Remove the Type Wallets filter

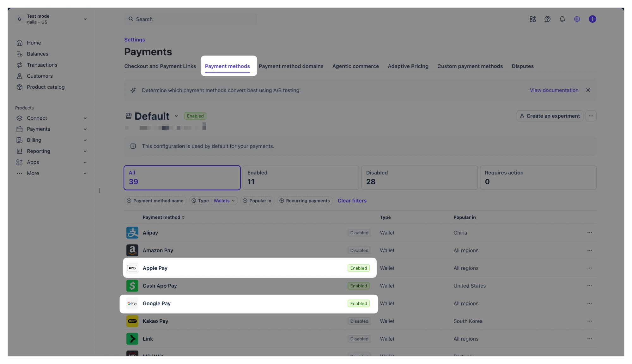pyautogui.click(x=194, y=201)
